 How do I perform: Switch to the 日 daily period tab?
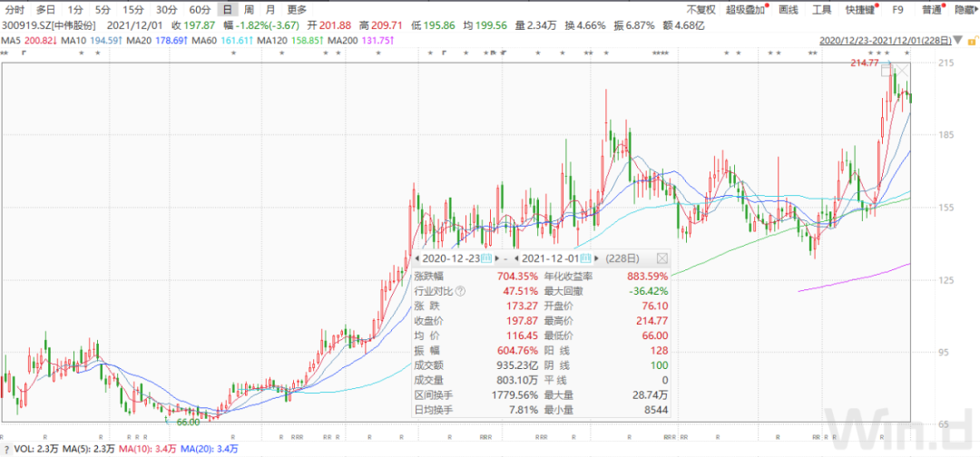(227, 9)
